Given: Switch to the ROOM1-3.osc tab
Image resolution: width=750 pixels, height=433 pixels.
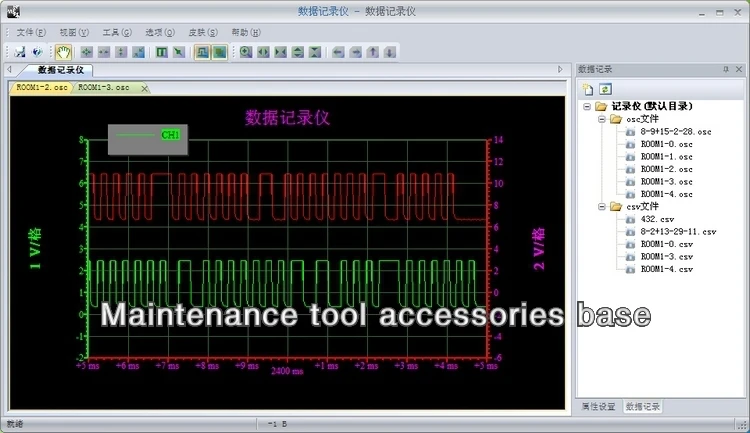Looking at the screenshot, I should click(103, 88).
